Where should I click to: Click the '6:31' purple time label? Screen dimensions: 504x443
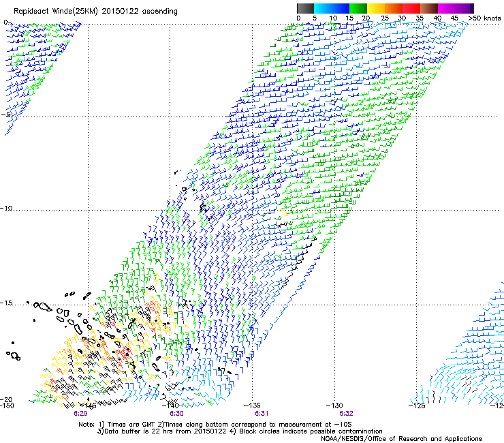tap(262, 414)
